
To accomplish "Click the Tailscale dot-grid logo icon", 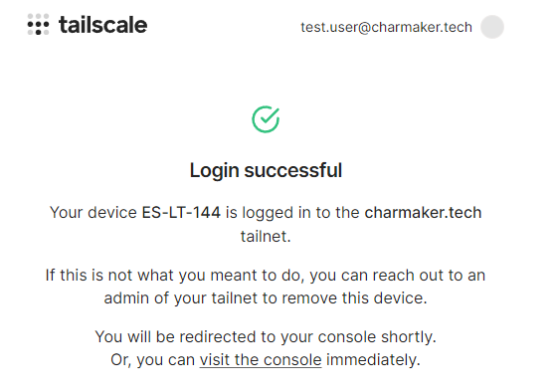I will 38,25.
